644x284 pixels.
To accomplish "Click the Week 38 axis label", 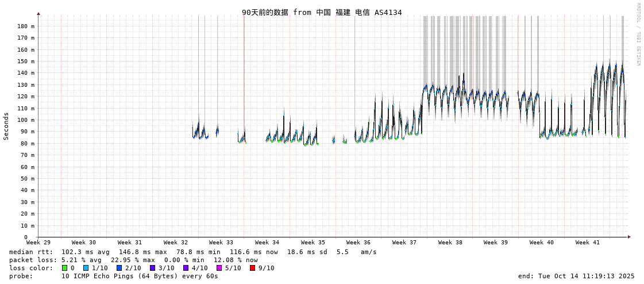I will (x=450, y=243).
